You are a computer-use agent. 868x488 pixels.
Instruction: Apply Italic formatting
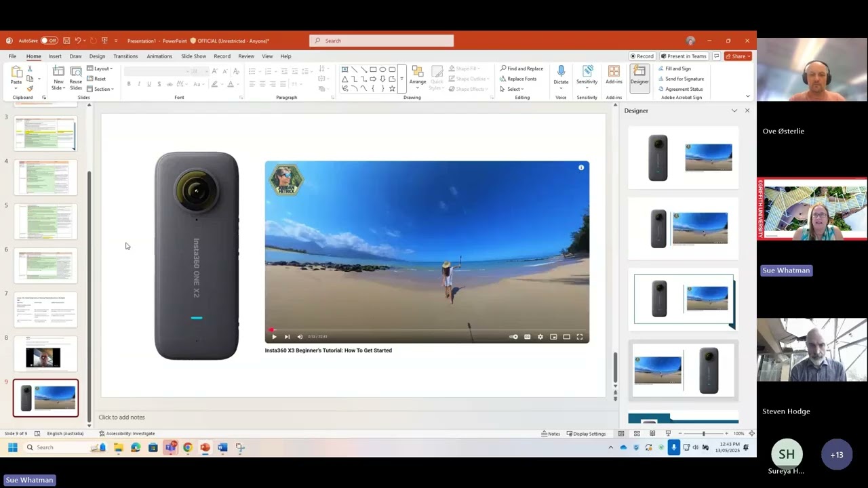tap(139, 84)
